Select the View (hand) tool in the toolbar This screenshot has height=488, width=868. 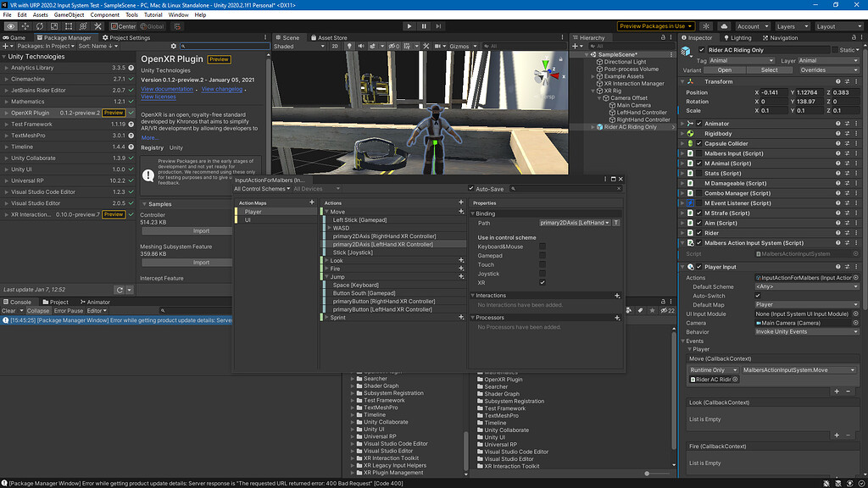pyautogui.click(x=11, y=27)
